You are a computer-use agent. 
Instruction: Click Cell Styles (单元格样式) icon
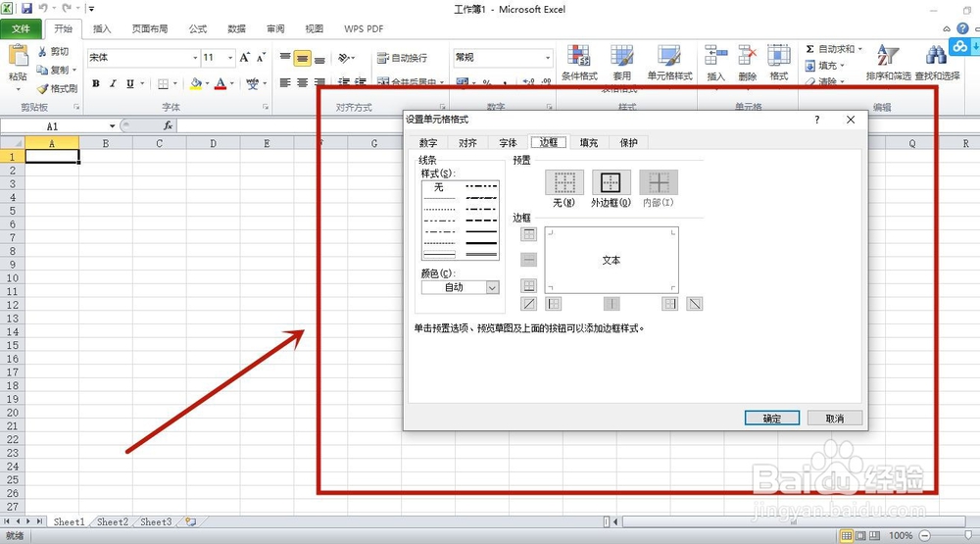pyautogui.click(x=668, y=56)
